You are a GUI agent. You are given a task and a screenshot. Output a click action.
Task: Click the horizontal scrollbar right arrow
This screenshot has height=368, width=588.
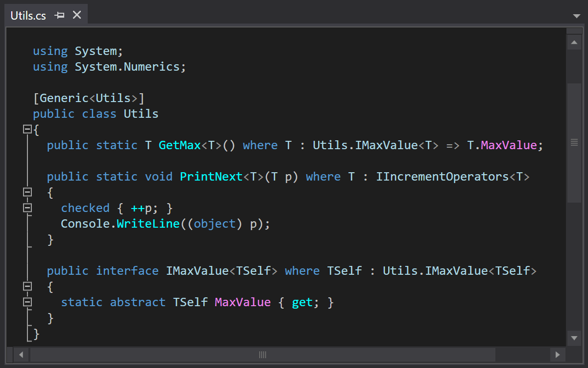(x=557, y=354)
